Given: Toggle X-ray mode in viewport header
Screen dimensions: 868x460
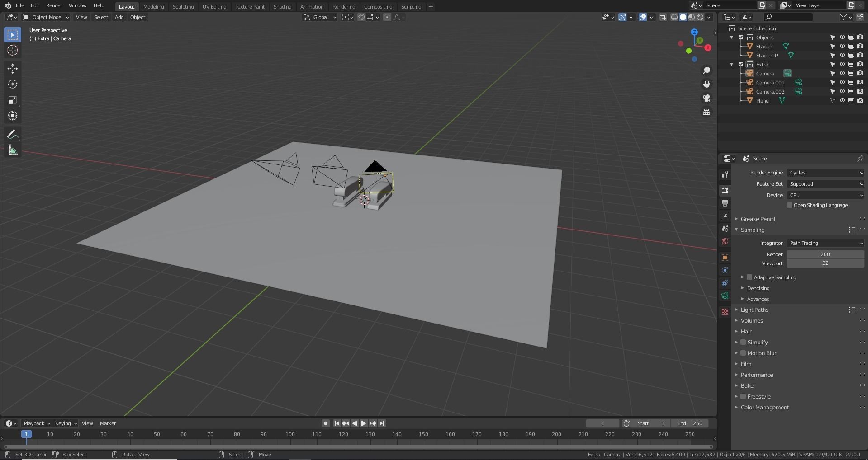Looking at the screenshot, I should [663, 17].
